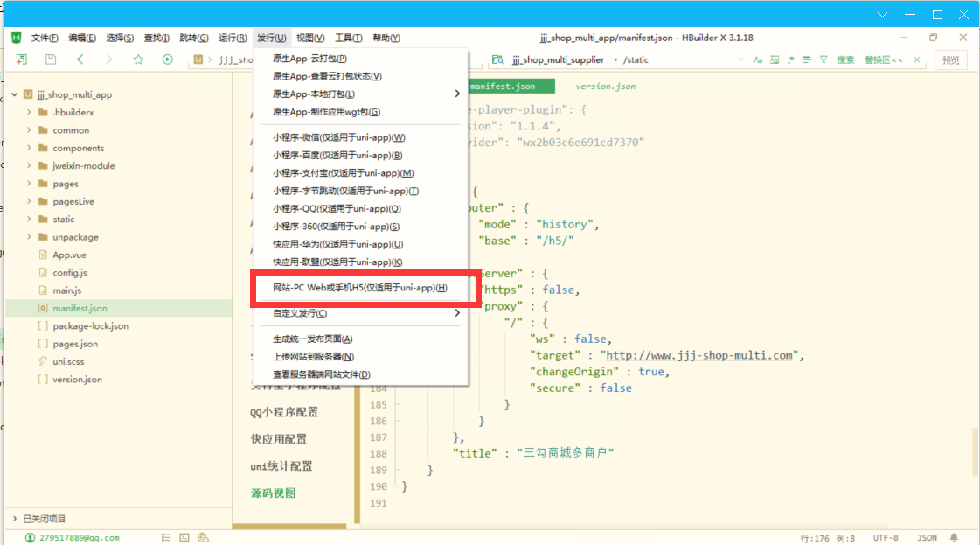Image resolution: width=980 pixels, height=545 pixels.
Task: Click the 替换区<< replace area button
Action: coord(884,60)
